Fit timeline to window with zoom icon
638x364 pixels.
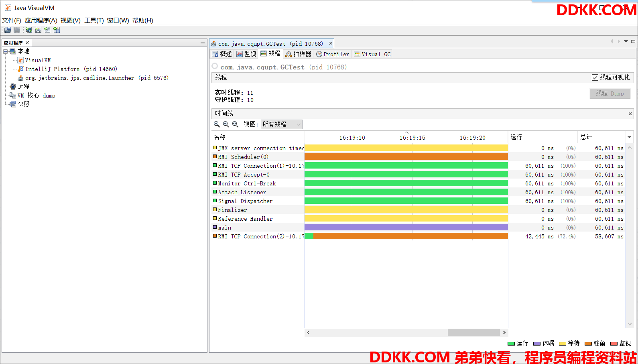coord(235,124)
